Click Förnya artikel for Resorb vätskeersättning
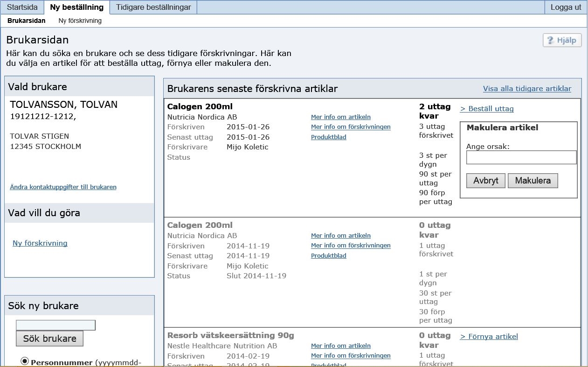Screen dimensions: 588x367 [x=489, y=337]
